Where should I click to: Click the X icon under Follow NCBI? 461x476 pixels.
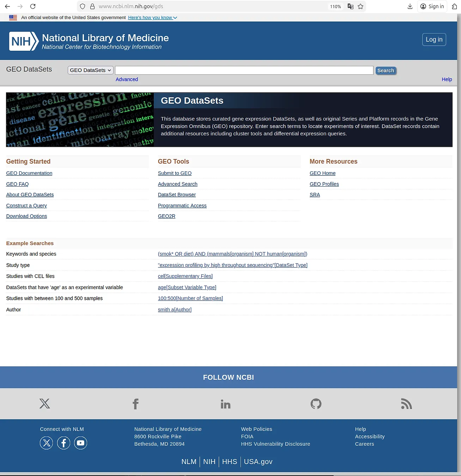[x=45, y=404]
